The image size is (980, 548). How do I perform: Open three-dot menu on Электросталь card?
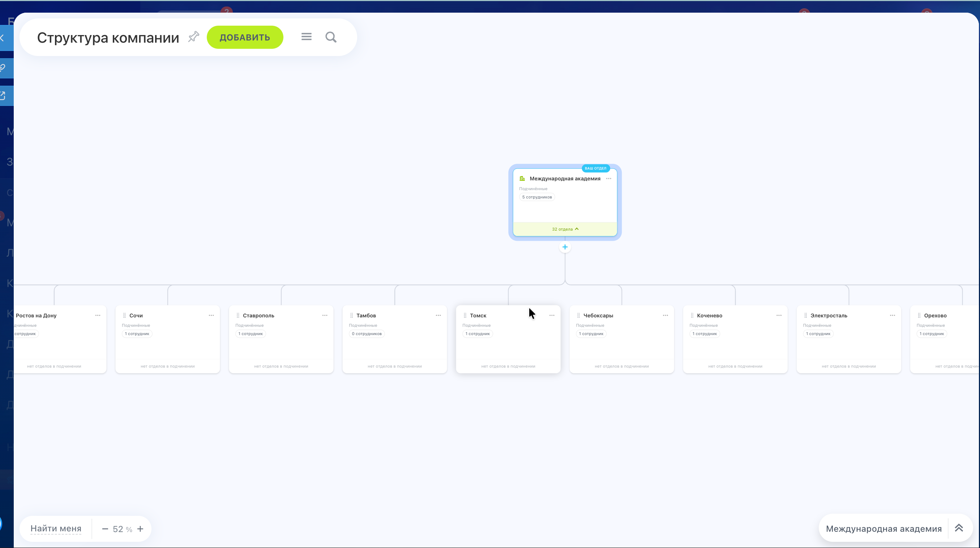(x=892, y=315)
